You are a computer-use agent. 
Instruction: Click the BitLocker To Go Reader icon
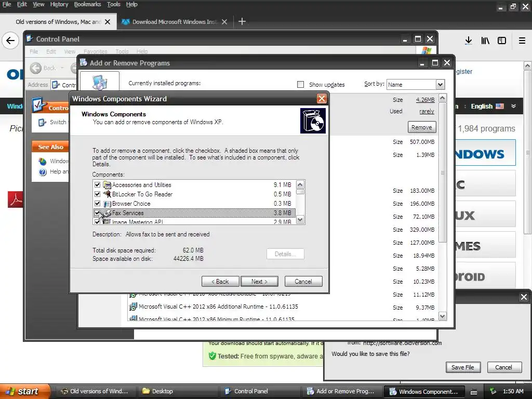(107, 194)
